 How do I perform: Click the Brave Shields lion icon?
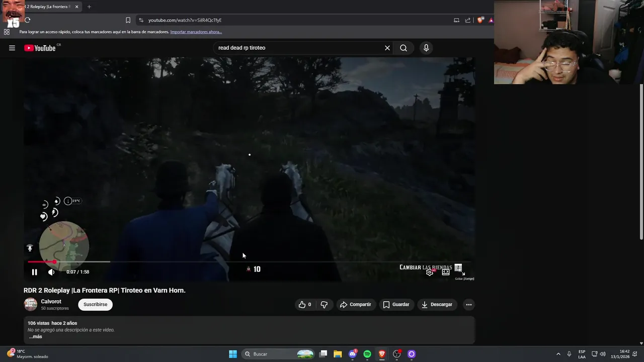click(480, 20)
